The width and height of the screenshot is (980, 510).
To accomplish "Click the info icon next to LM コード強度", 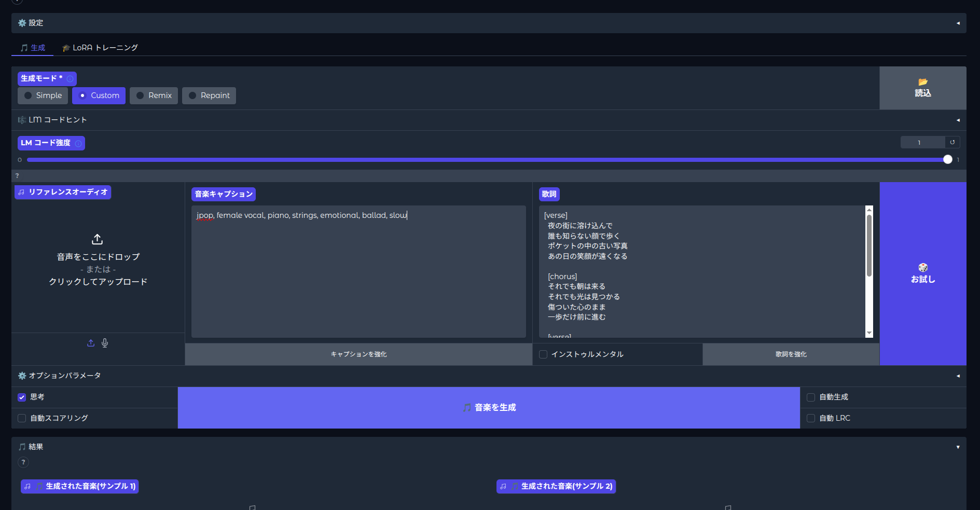I will (x=78, y=143).
